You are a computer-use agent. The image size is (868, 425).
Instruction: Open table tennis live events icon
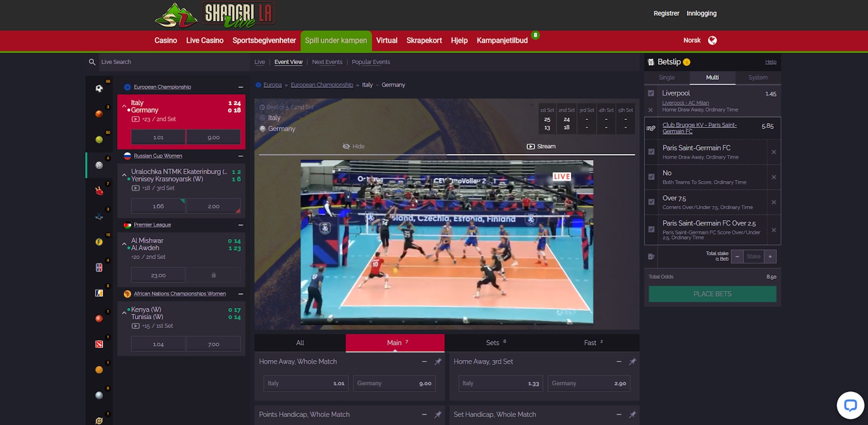[99, 191]
